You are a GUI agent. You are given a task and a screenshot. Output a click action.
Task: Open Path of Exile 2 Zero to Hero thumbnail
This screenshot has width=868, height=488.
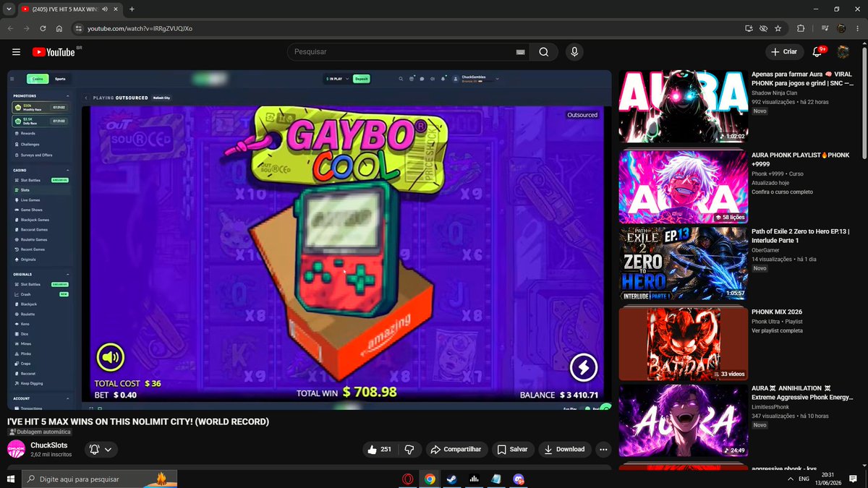(x=683, y=264)
